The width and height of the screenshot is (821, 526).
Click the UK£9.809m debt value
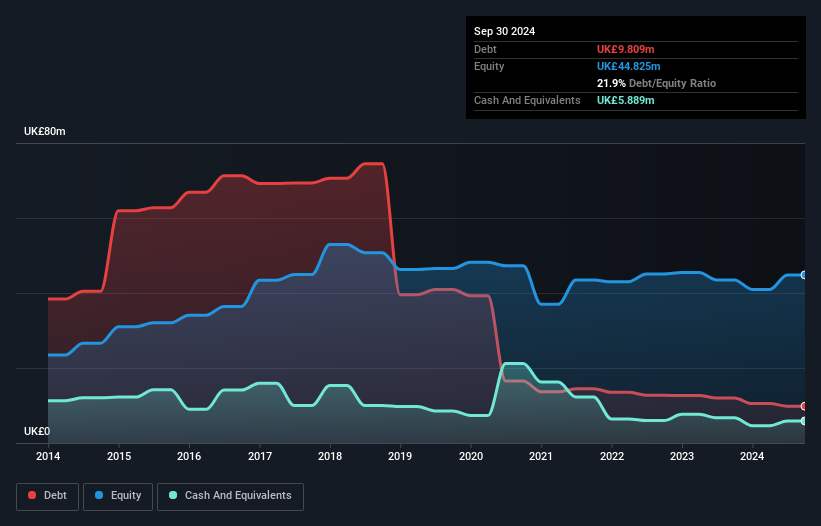point(626,49)
